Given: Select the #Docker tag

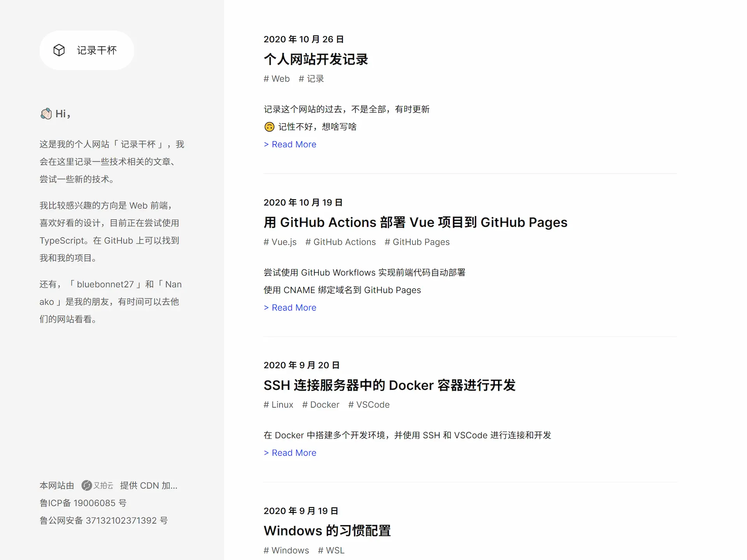Looking at the screenshot, I should pos(320,404).
